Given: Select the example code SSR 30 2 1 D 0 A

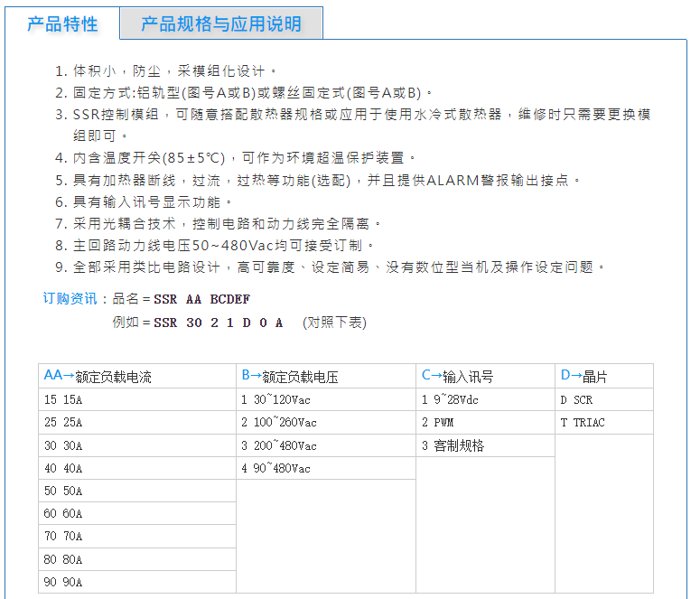Looking at the screenshot, I should [219, 323].
